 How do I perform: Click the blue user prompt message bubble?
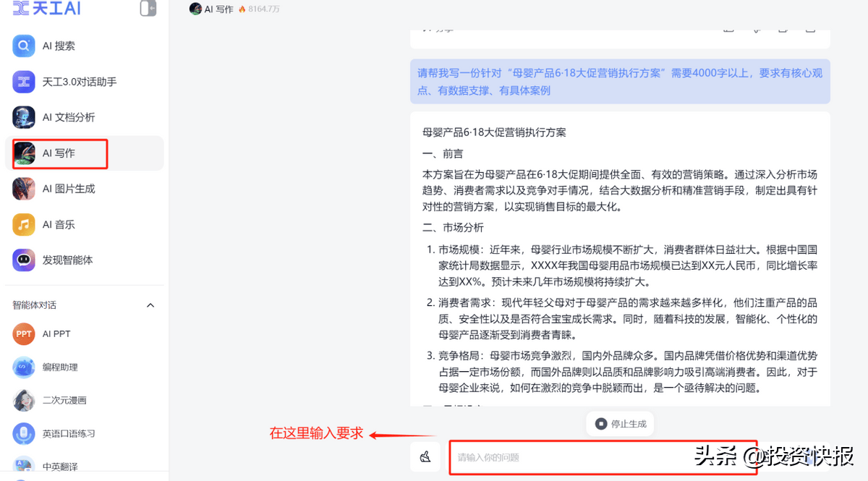pyautogui.click(x=619, y=82)
